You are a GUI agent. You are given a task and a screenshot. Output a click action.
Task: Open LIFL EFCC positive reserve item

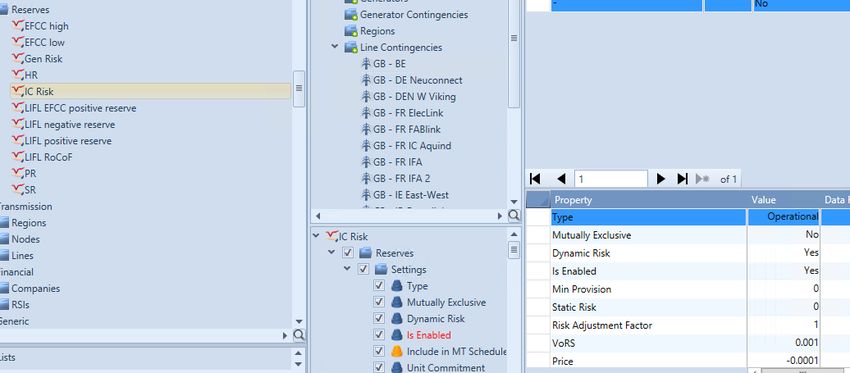coord(80,108)
